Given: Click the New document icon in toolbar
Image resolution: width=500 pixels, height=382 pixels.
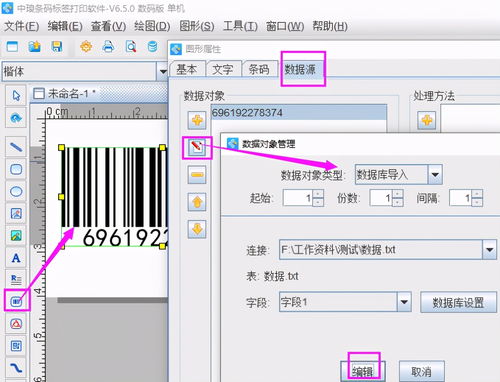Looking at the screenshot, I should pyautogui.click(x=12, y=47).
